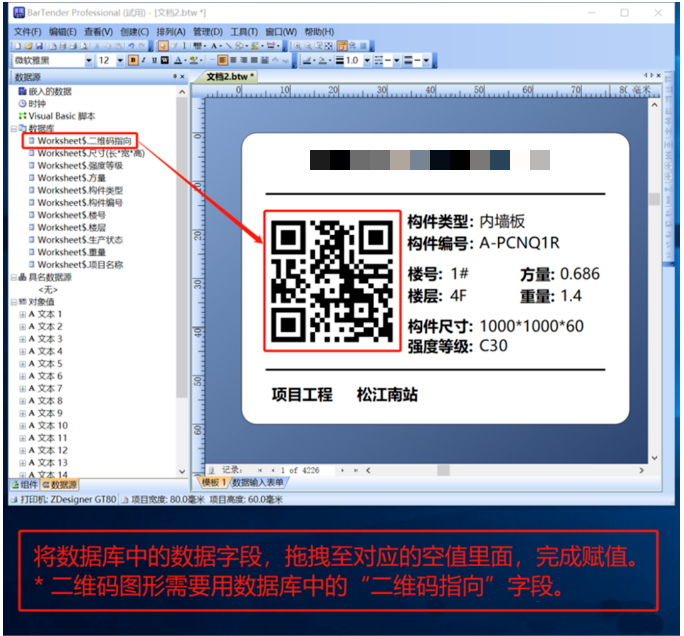The image size is (684, 636).
Task: Open the font size 12 dropdown
Action: click(120, 60)
